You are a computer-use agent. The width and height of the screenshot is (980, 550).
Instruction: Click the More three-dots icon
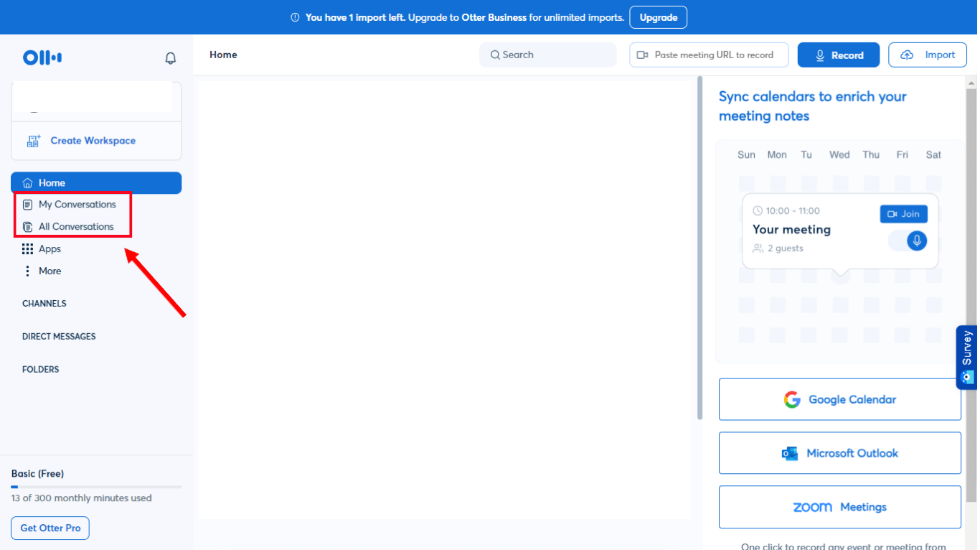[x=28, y=271]
